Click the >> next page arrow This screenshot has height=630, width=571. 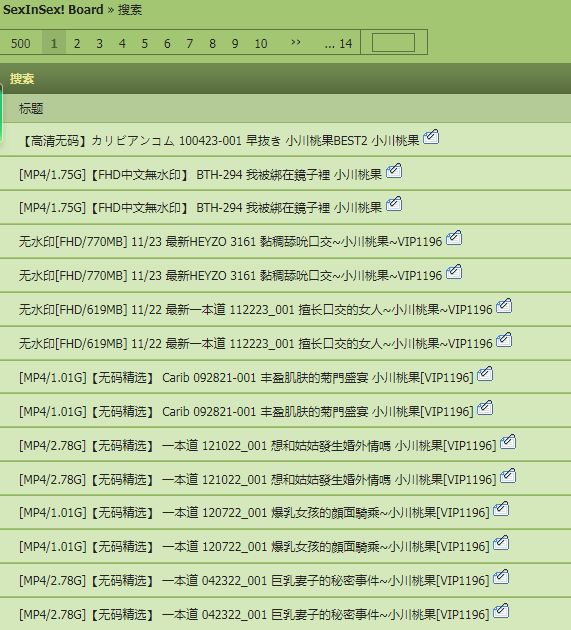[296, 42]
